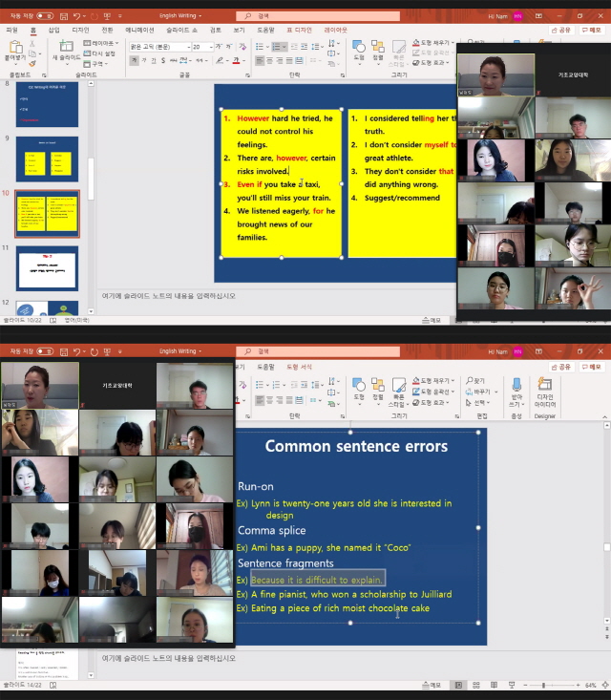611x700 pixels.
Task: Toggle italic formatting in font group
Action: [145, 60]
